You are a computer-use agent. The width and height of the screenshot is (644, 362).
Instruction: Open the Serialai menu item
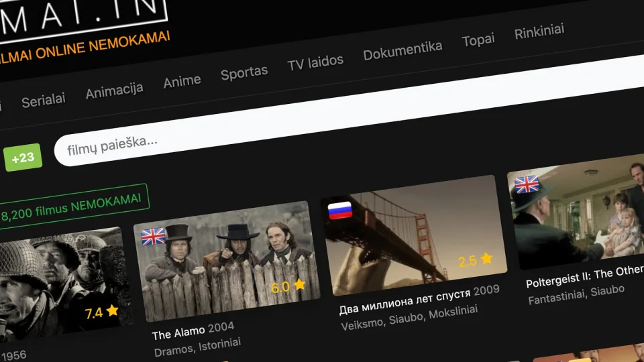coord(43,100)
